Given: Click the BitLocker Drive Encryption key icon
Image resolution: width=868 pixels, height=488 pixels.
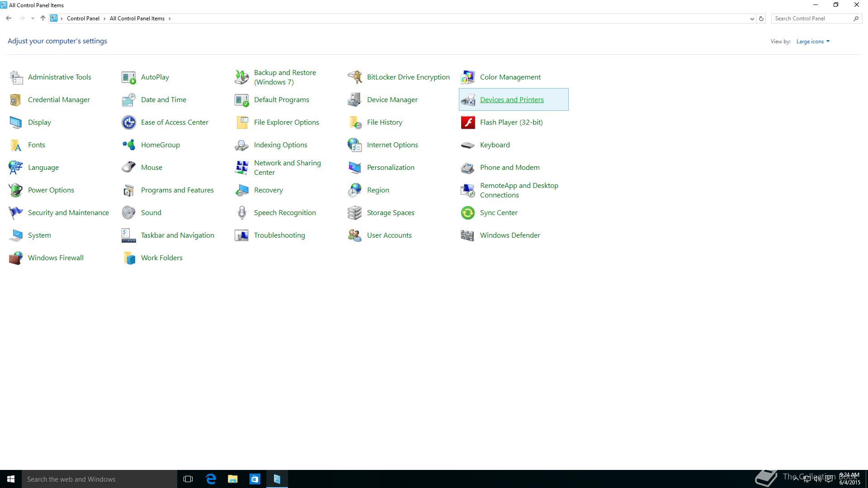Looking at the screenshot, I should 355,77.
